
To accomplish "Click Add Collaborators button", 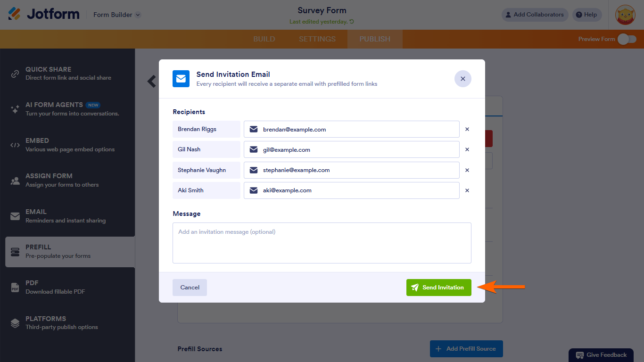I will click(535, 15).
